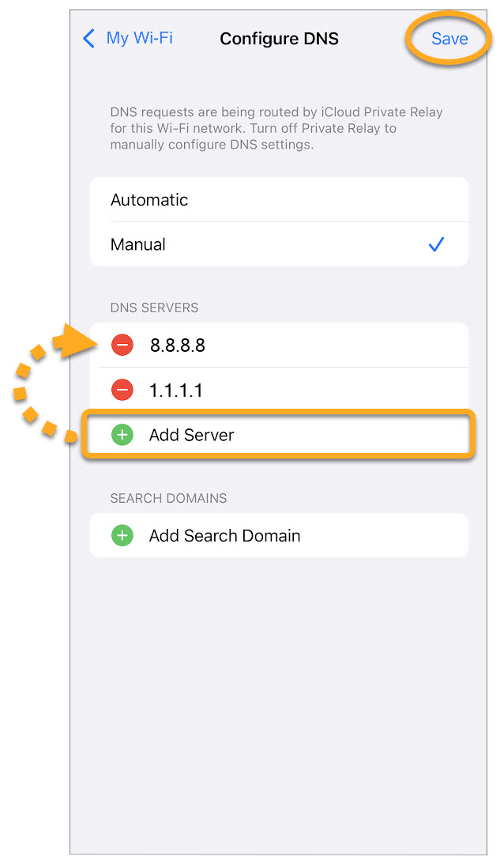Remove the 8.8.8.8 server with red minus
The width and height of the screenshot is (500, 868).
pyautogui.click(x=122, y=345)
